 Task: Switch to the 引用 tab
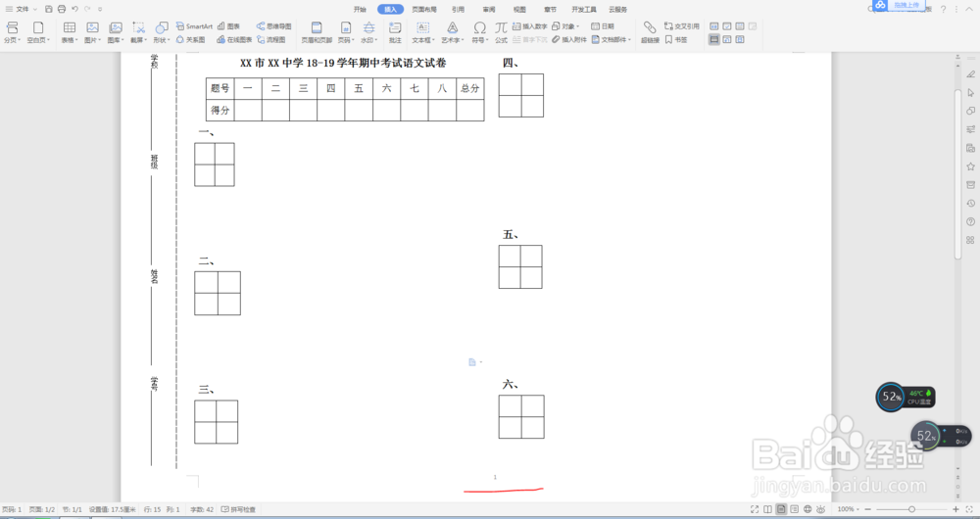coord(458,10)
